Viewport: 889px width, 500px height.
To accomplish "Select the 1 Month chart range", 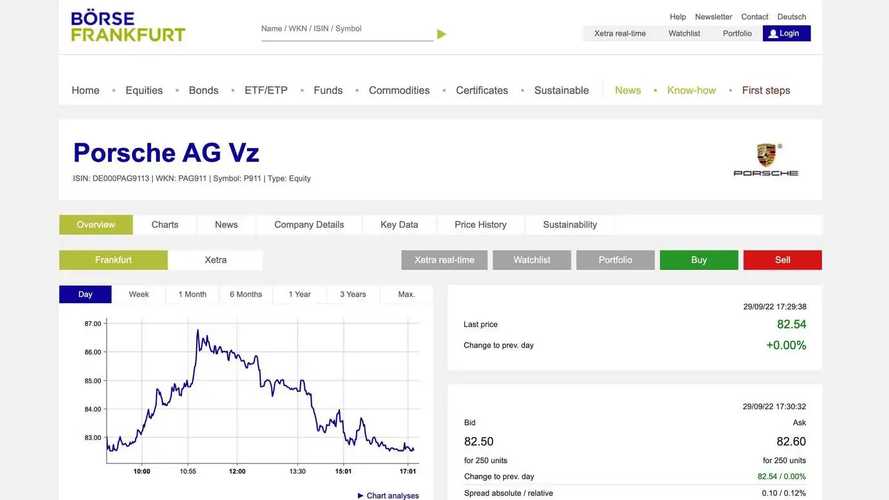I will [192, 294].
